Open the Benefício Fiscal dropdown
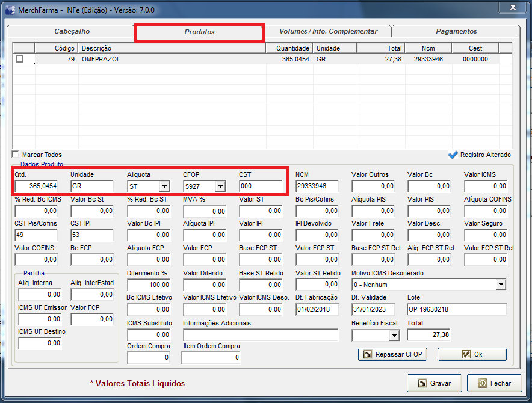The height and width of the screenshot is (403, 532). point(394,335)
